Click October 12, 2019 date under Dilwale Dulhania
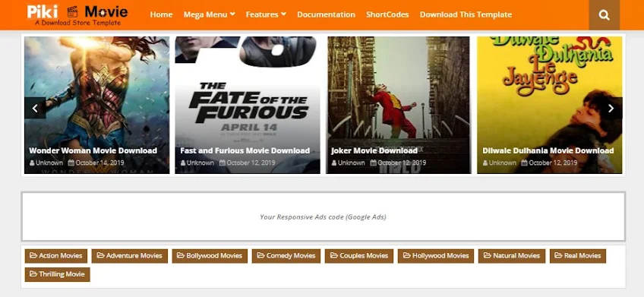The height and width of the screenshot is (297, 644). click(x=549, y=163)
